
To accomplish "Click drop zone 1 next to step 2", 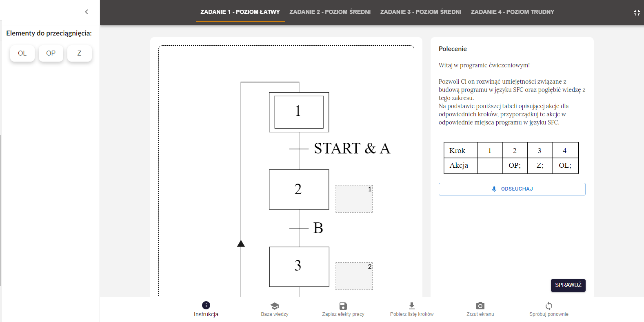I will 354,199.
